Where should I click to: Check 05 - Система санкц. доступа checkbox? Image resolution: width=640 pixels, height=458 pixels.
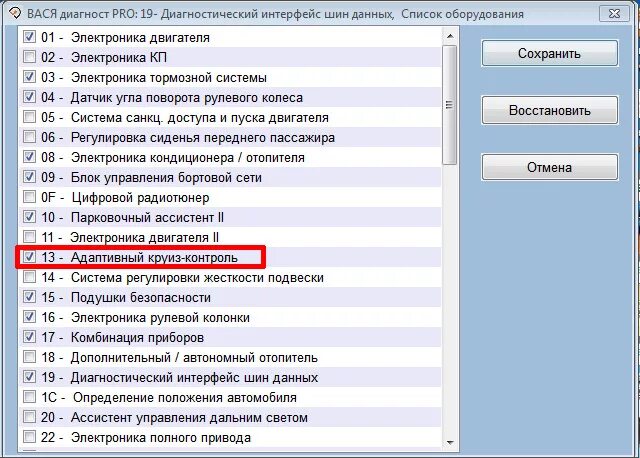pyautogui.click(x=29, y=116)
